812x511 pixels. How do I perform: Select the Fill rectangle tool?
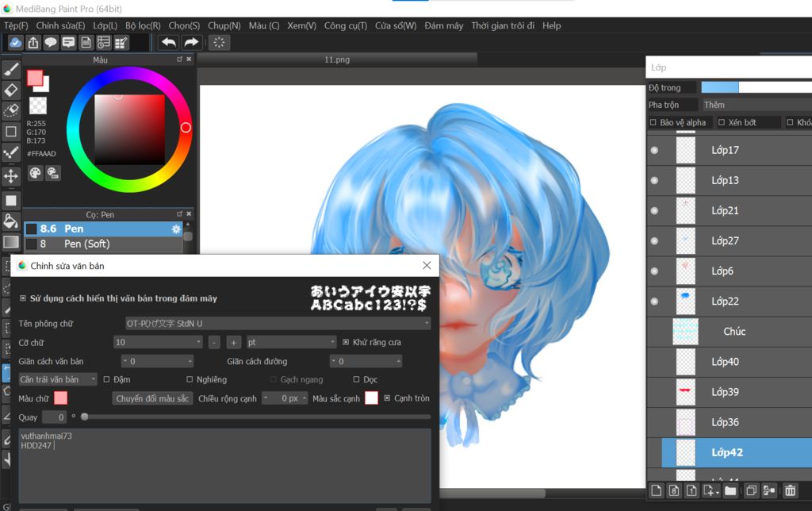coord(11,200)
